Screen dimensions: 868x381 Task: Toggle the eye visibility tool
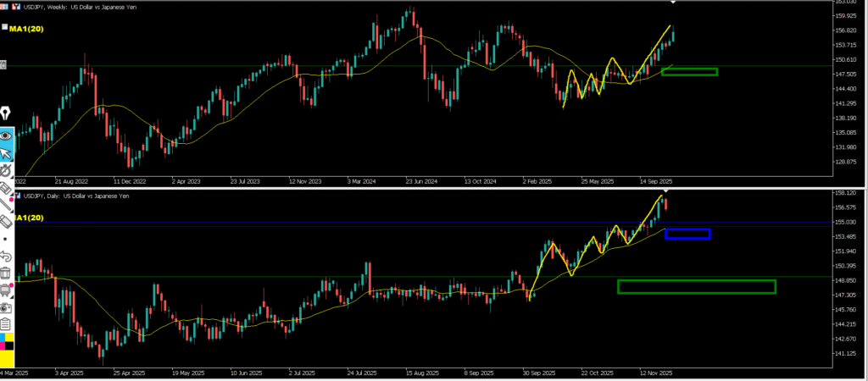pyautogui.click(x=6, y=135)
